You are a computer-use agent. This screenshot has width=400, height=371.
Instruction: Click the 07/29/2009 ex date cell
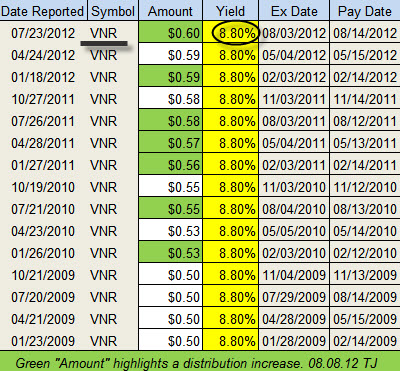(294, 297)
